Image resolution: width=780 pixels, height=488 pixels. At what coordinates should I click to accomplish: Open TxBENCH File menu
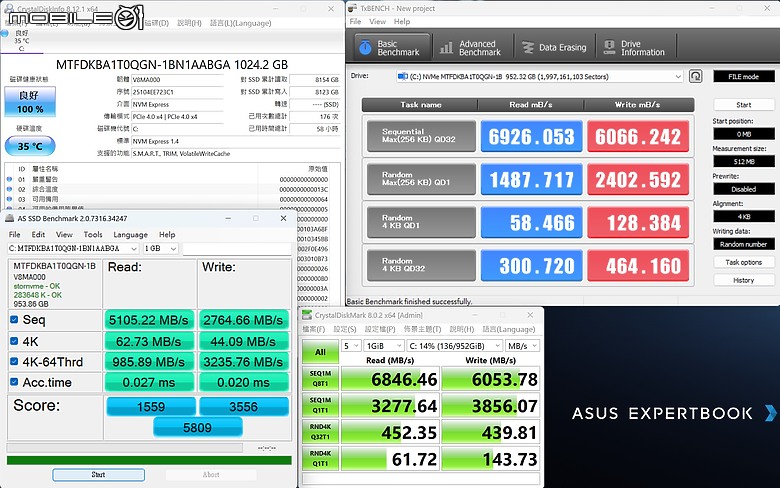pos(355,21)
